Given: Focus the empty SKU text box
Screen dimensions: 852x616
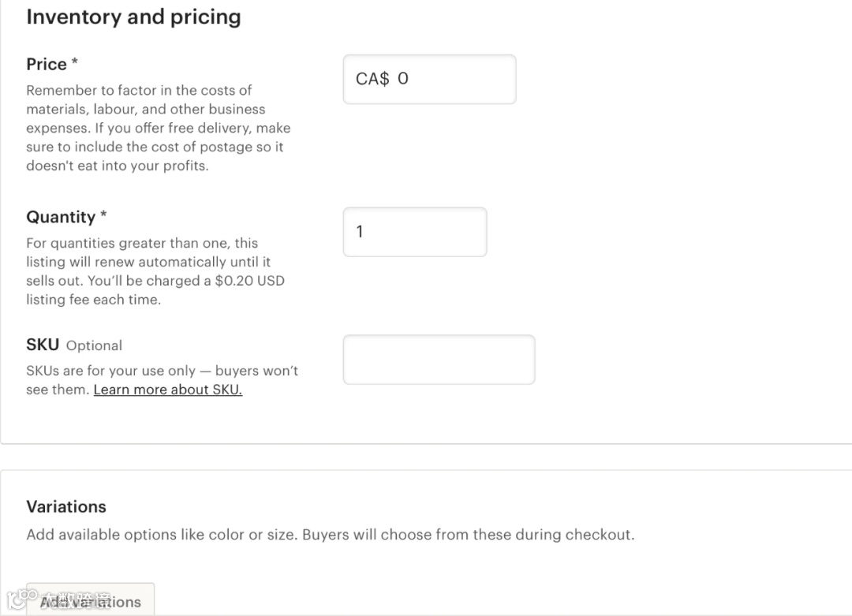Looking at the screenshot, I should tap(439, 360).
